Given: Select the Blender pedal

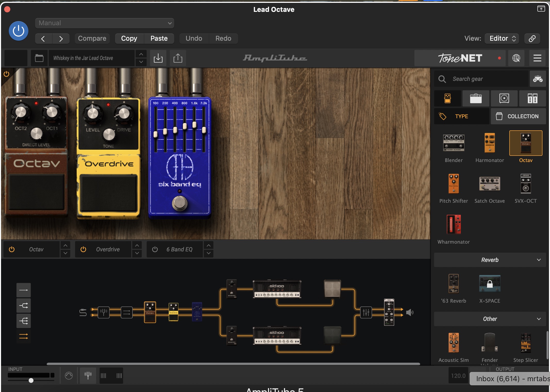Looking at the screenshot, I should click(454, 147).
